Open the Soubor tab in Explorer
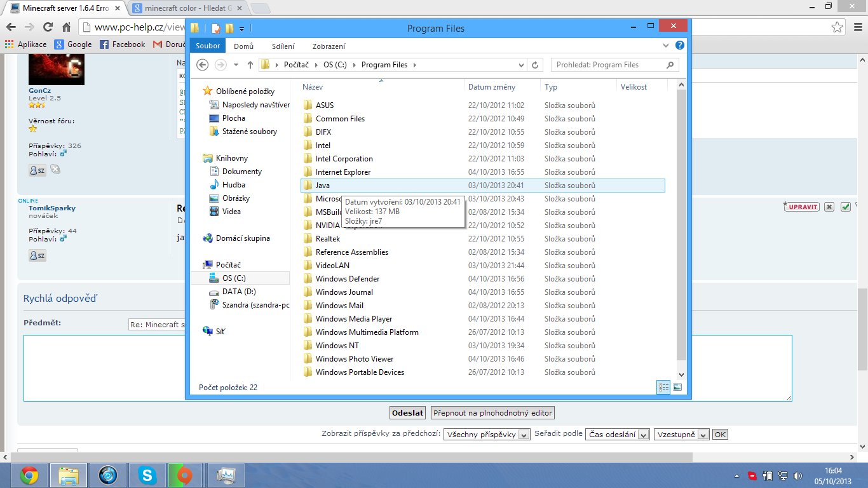This screenshot has height=488, width=868. [208, 46]
